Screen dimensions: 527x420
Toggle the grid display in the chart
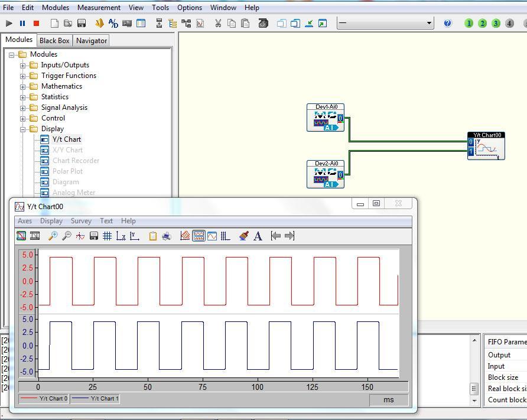click(107, 236)
